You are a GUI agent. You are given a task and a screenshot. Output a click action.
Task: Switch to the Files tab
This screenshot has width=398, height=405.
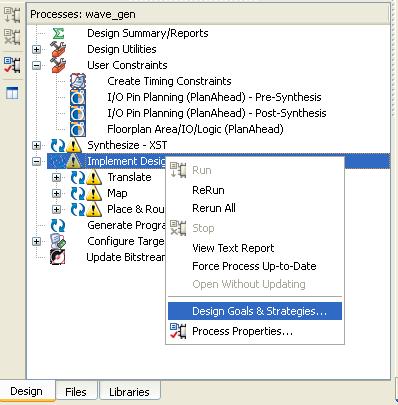point(76,391)
